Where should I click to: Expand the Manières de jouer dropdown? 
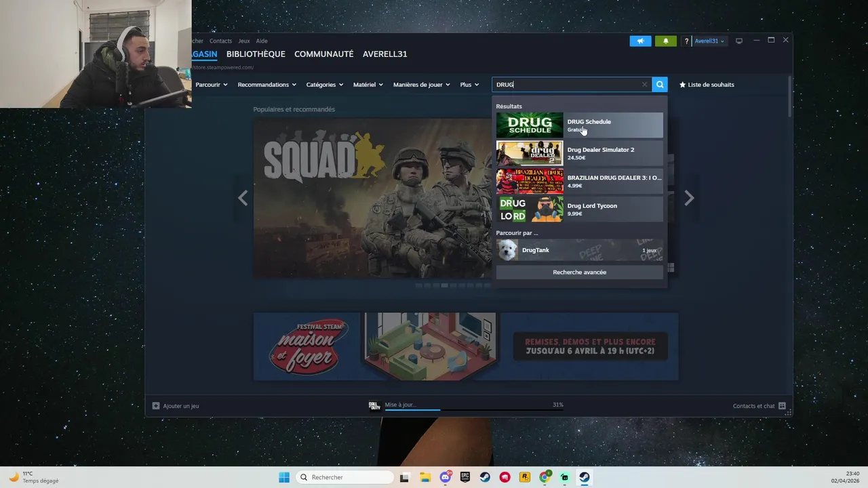(421, 85)
